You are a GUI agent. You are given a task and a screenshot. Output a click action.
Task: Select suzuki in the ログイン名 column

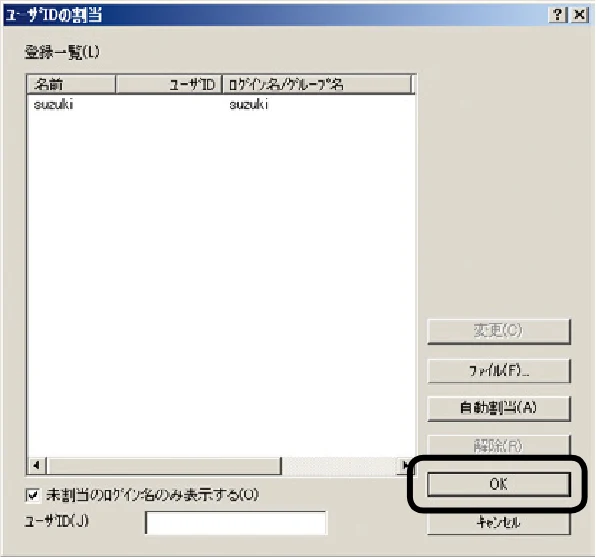point(249,105)
